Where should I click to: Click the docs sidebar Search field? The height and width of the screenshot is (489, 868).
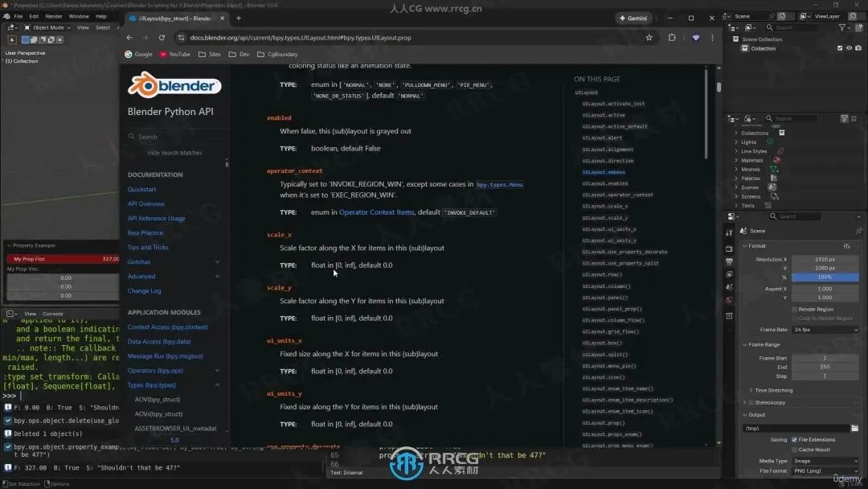pos(174,137)
